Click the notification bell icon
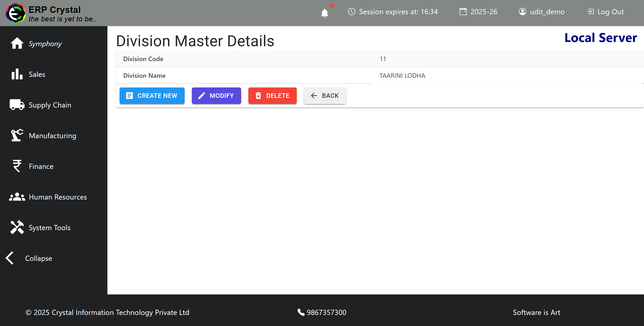This screenshot has width=644, height=326. pos(324,13)
